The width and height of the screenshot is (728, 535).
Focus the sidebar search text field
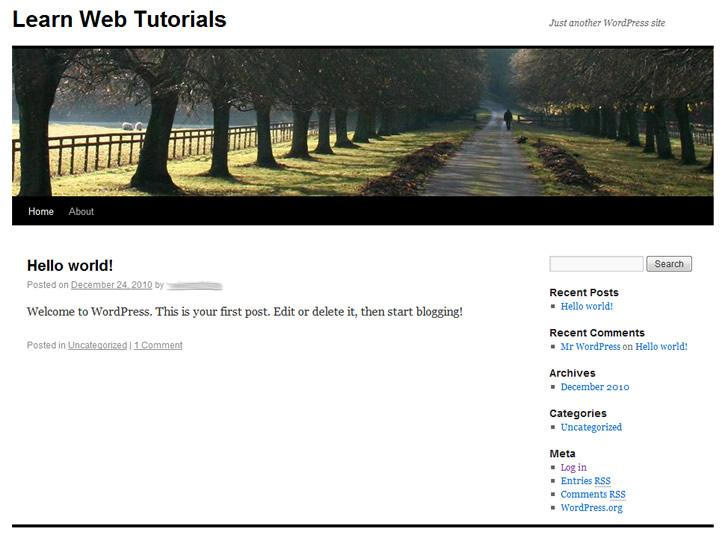[596, 264]
